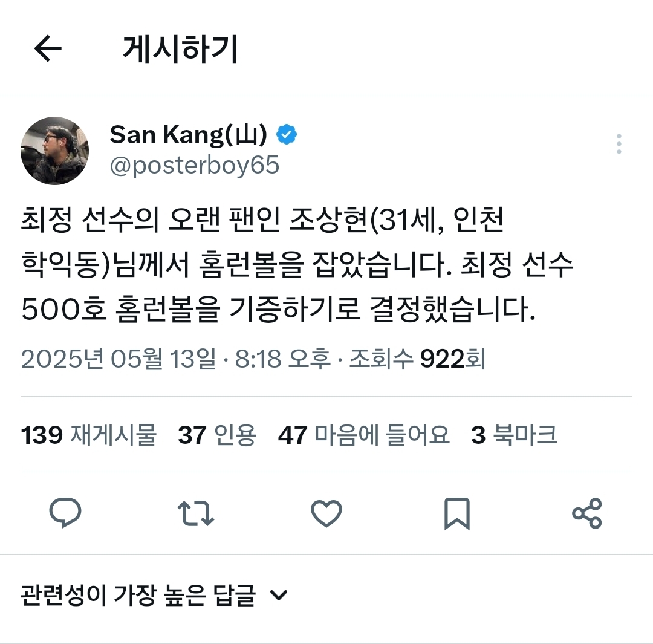Like the post with the heart icon
The width and height of the screenshot is (653, 644).
(x=326, y=513)
